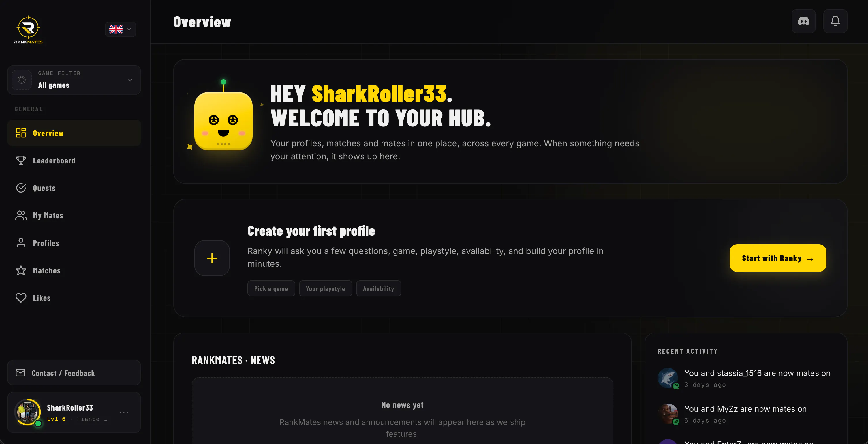Click the Likes heart icon
This screenshot has width=868, height=444.
point(21,298)
